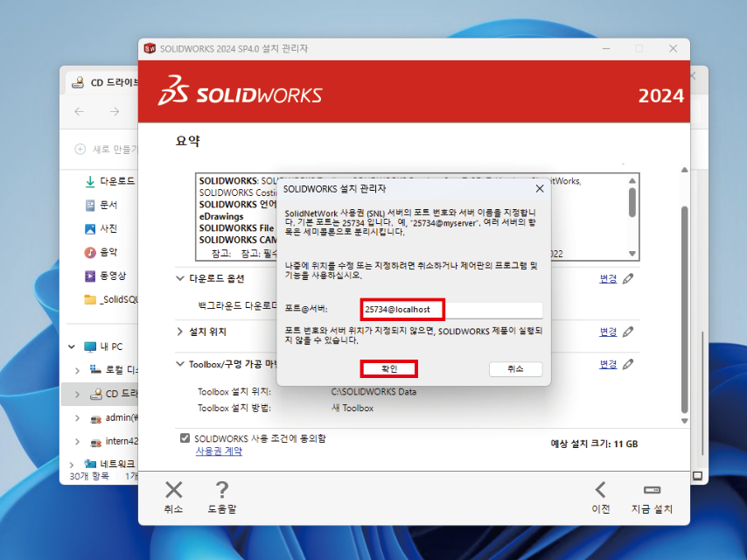Expand 로컬 디스크 node in Explorer
The height and width of the screenshot is (560, 747).
(x=77, y=370)
